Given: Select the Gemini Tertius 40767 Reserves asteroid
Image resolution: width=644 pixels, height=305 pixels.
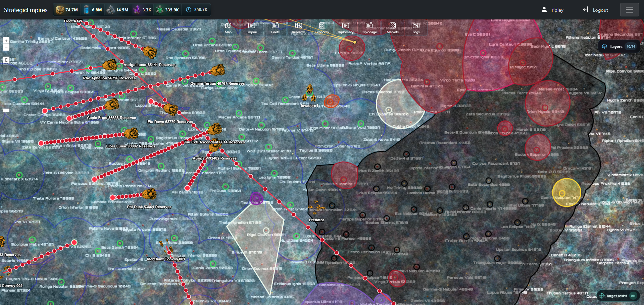Looking at the screenshot, I should [218, 70].
